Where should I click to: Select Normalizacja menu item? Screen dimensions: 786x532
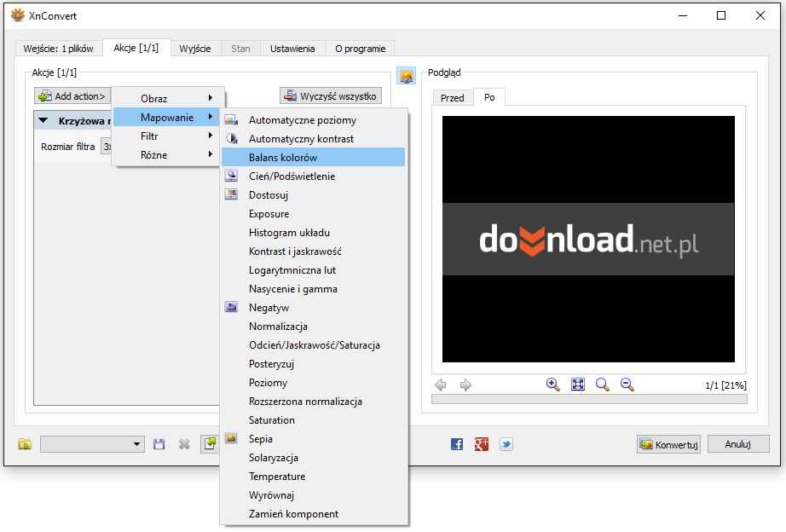click(x=314, y=327)
